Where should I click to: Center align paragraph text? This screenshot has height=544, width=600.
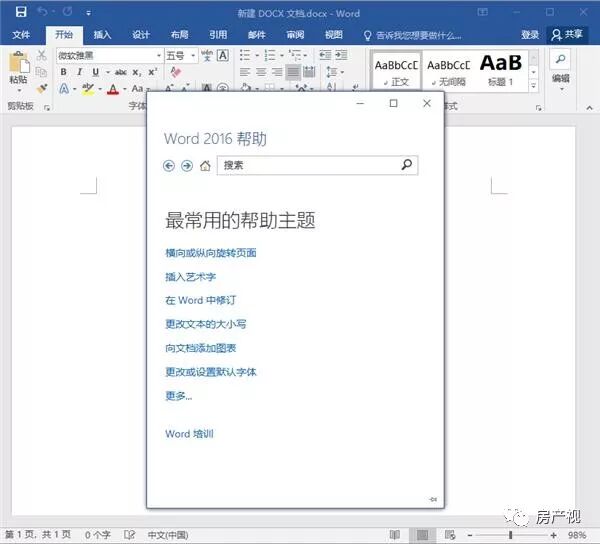point(261,72)
